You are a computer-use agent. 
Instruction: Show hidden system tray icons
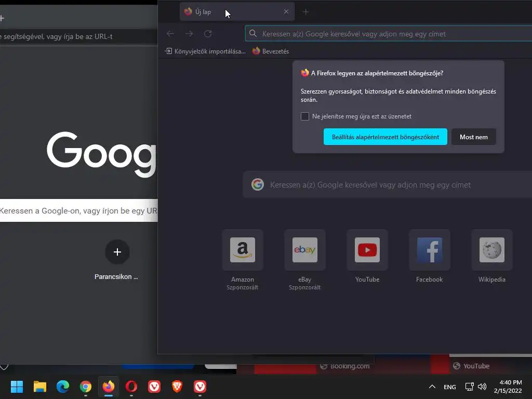pyautogui.click(x=432, y=387)
